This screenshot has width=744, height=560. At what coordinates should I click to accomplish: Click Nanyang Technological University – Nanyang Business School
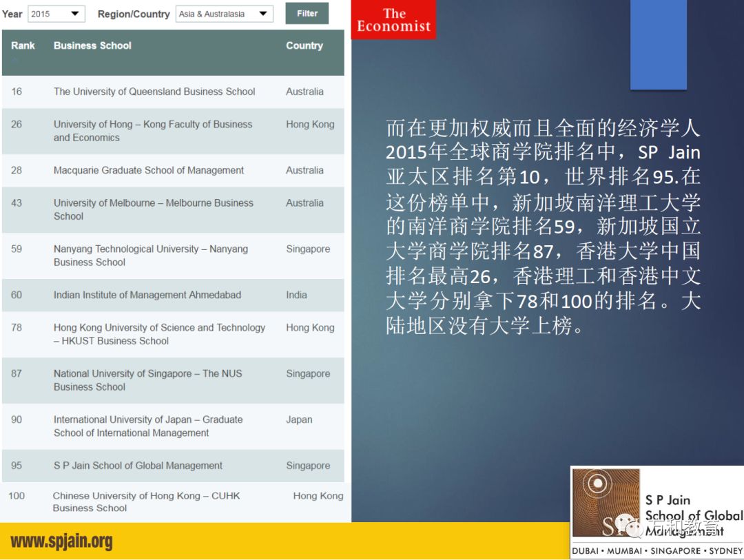click(x=150, y=256)
